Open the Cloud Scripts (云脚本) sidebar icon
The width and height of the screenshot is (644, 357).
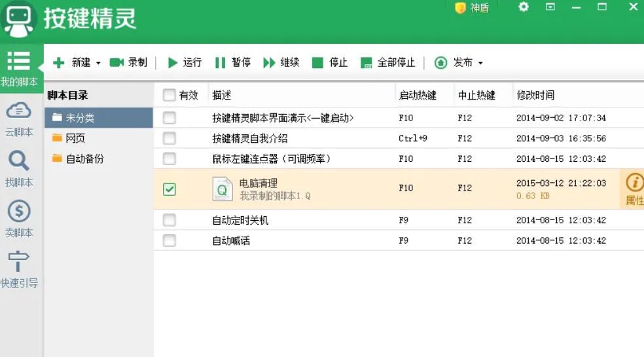coord(18,110)
